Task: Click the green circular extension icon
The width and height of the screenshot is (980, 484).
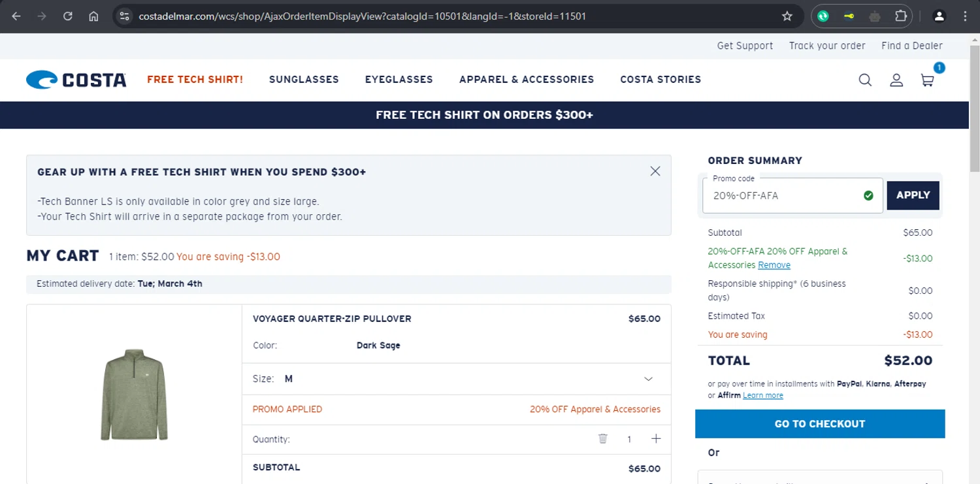Action: (823, 16)
